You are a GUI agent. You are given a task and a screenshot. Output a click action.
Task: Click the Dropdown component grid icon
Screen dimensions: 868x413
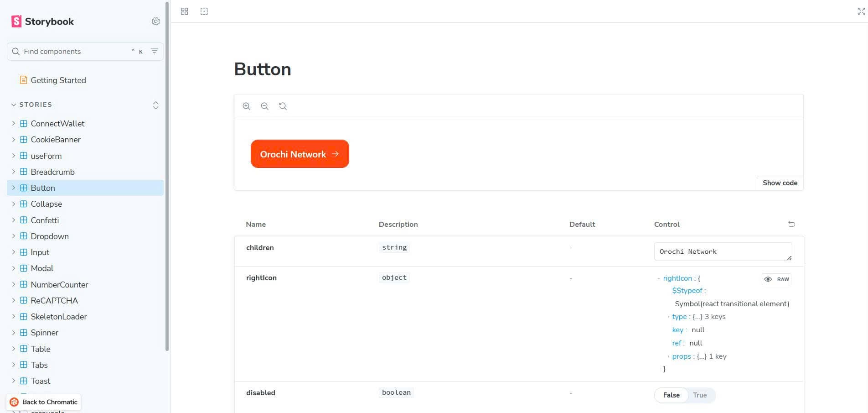(x=24, y=236)
